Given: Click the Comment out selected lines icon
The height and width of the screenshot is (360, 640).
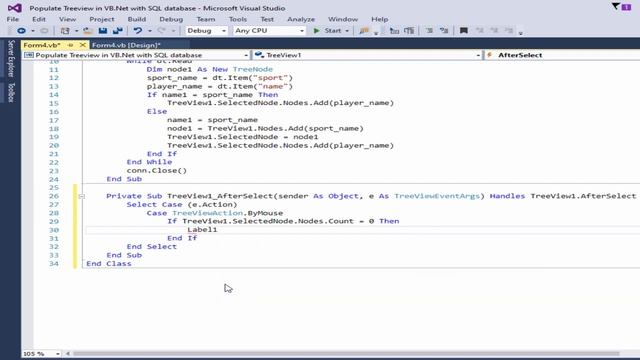Looking at the screenshot, I should click(x=429, y=31).
